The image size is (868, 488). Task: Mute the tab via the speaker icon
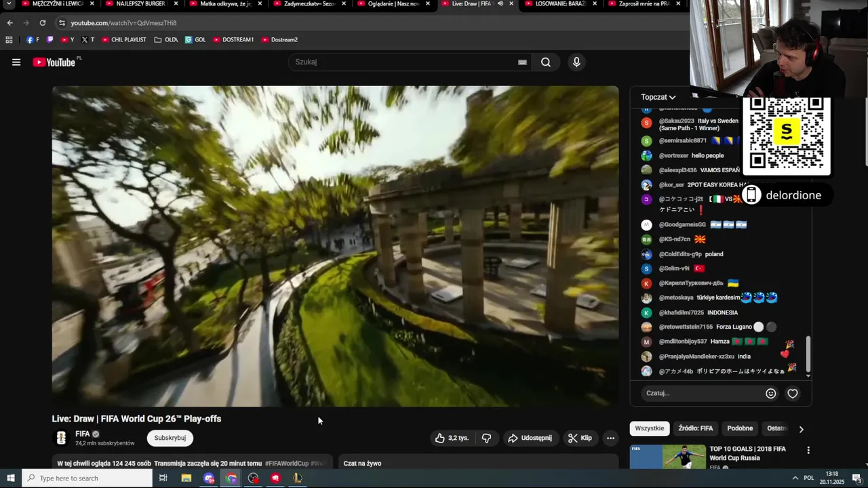[500, 4]
